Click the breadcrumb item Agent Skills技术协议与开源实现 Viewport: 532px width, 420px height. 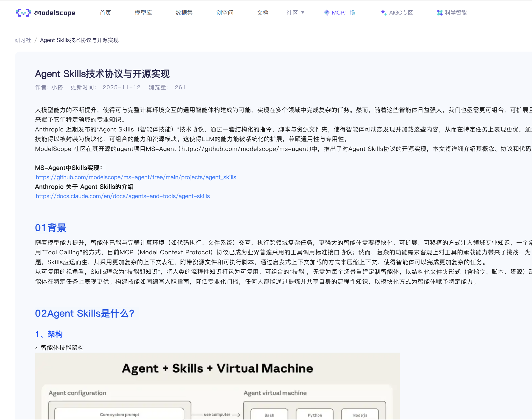[79, 40]
